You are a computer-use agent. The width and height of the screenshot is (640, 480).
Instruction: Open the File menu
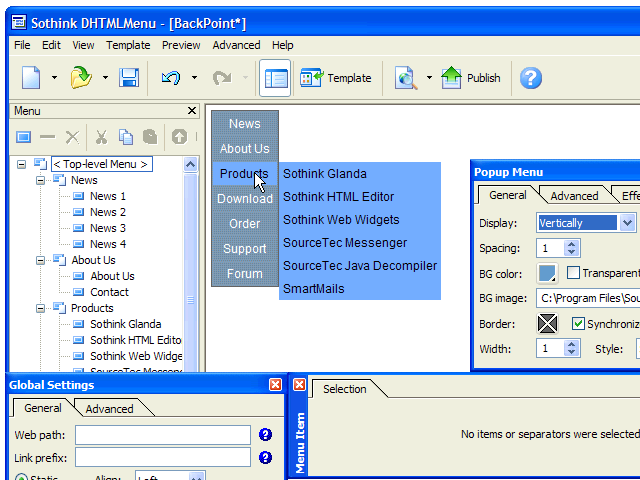pyautogui.click(x=22, y=45)
